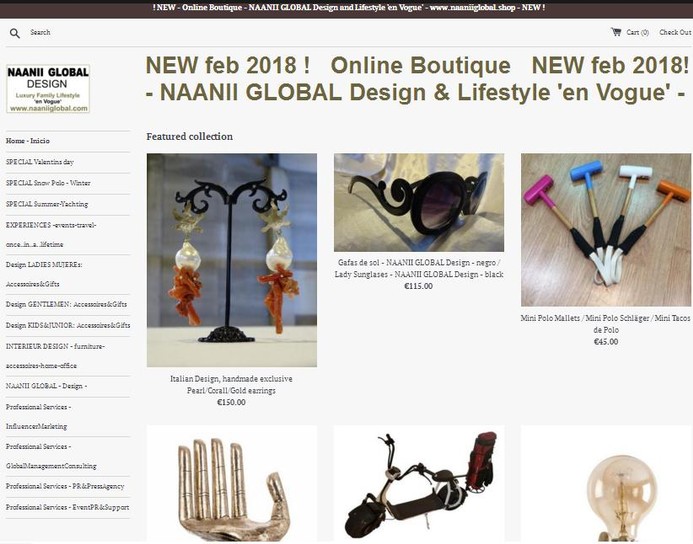Screen dimensions: 693x544
Task: Open the electric scooter product thumbnail
Action: (419, 484)
